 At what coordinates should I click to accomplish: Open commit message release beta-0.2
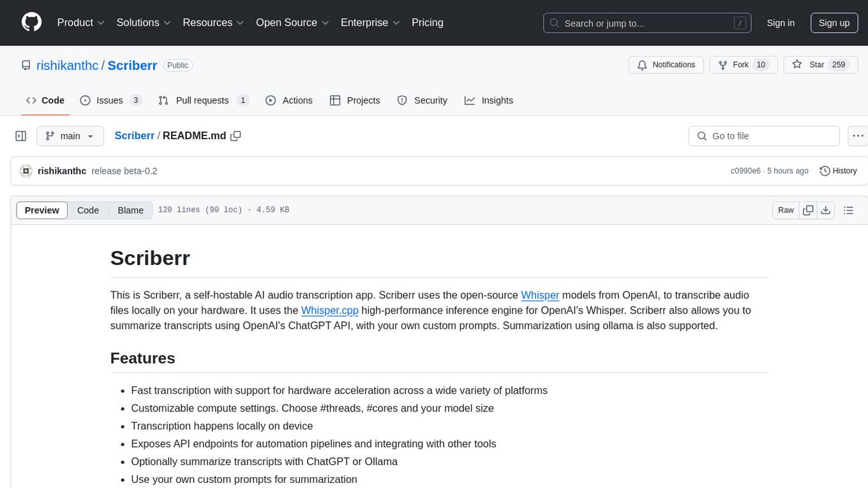click(124, 171)
